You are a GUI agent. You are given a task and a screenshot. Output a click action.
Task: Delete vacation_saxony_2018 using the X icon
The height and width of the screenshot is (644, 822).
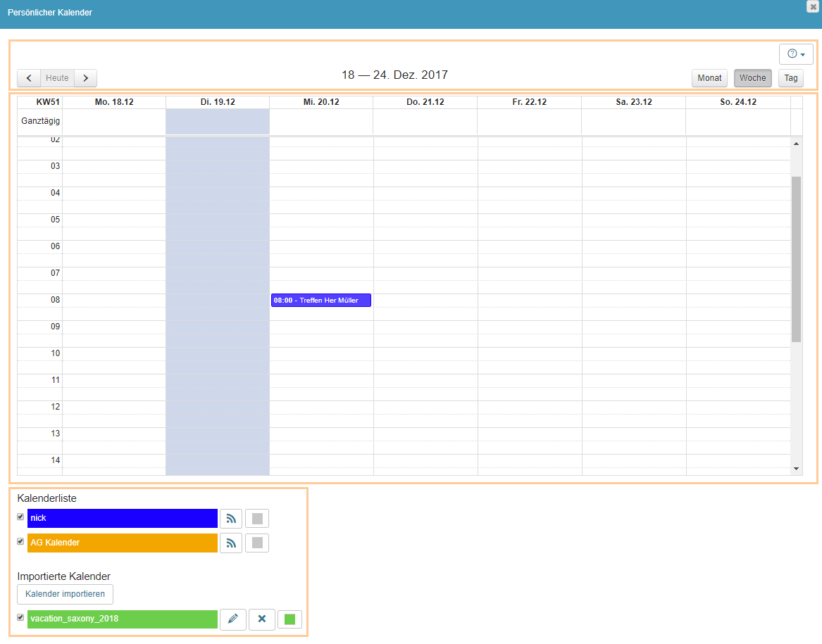point(261,619)
